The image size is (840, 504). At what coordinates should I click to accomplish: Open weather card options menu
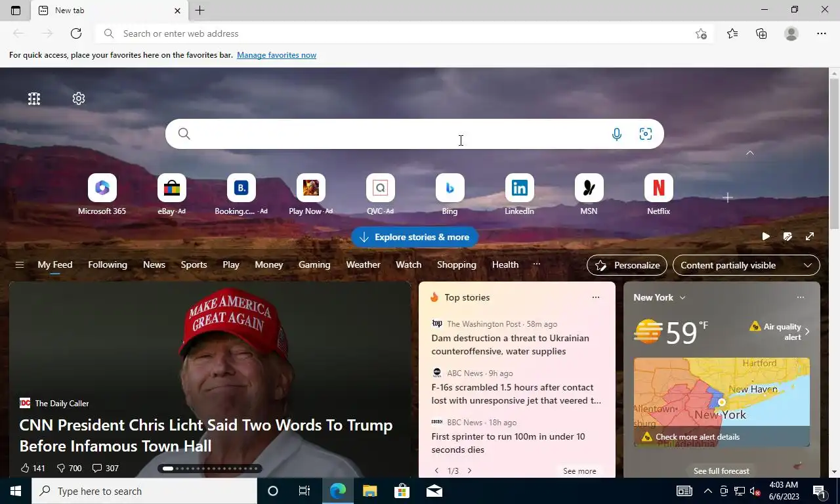pyautogui.click(x=800, y=297)
